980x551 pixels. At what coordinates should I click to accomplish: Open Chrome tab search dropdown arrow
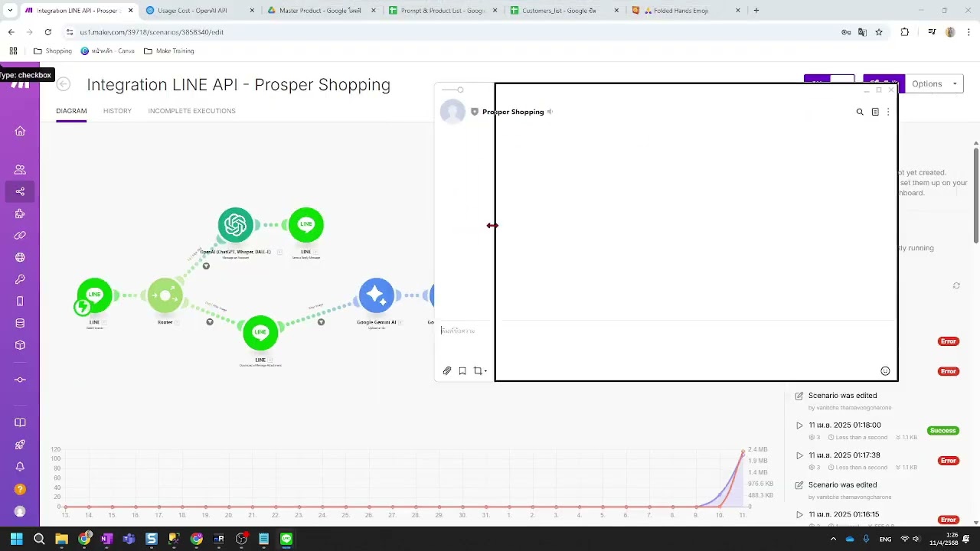coord(9,11)
